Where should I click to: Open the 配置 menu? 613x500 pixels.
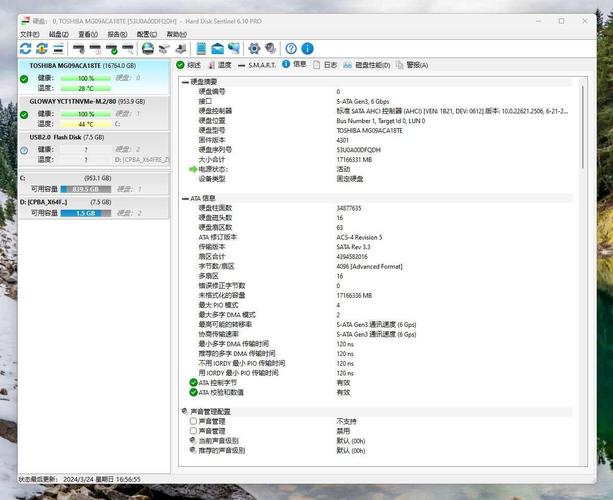coord(147,34)
